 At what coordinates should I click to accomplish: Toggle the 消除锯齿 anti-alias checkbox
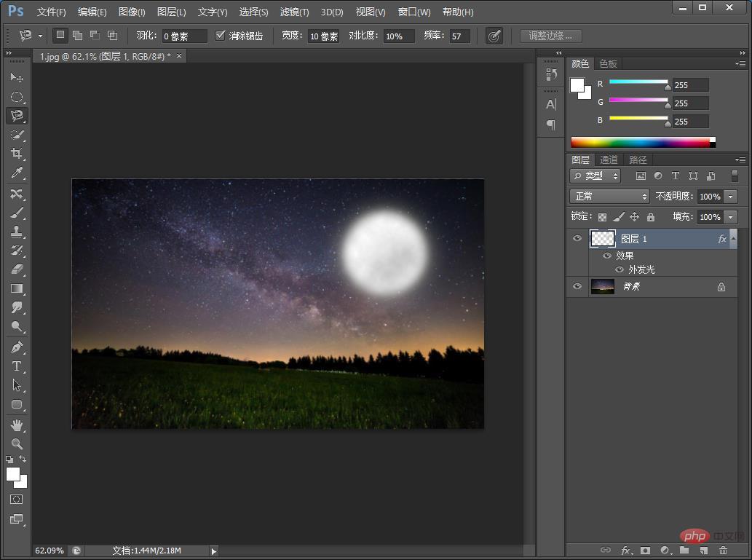(221, 36)
